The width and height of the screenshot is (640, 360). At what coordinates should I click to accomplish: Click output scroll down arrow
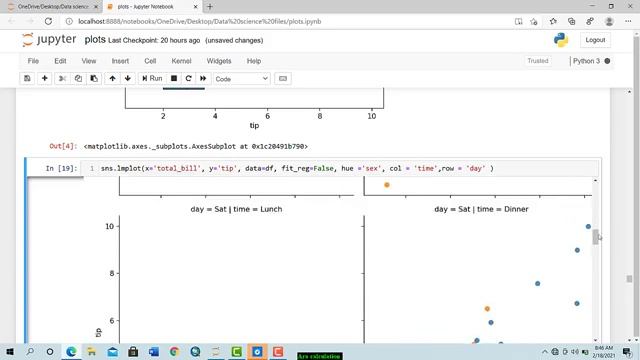pos(596,340)
